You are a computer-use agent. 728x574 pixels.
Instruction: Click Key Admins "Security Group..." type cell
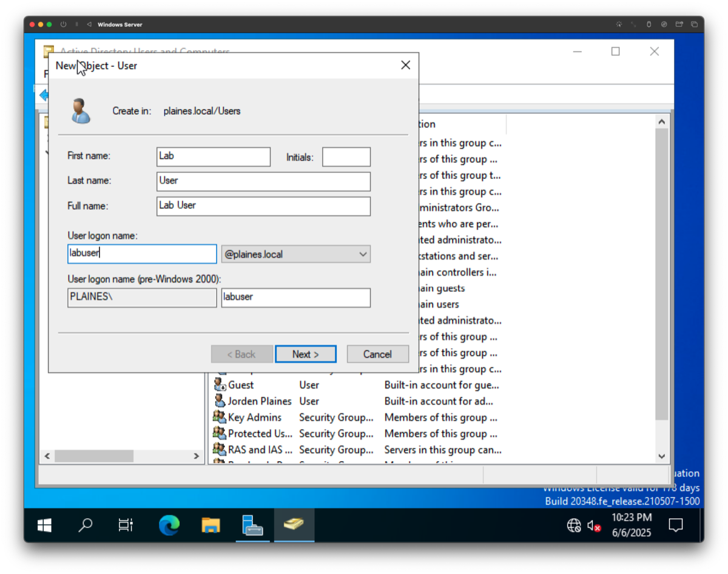tap(337, 417)
